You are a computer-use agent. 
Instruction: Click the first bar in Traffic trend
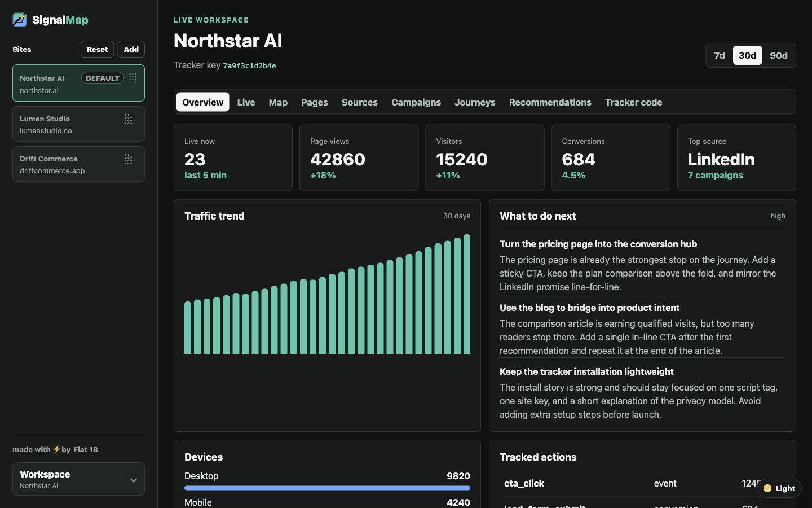click(x=188, y=327)
